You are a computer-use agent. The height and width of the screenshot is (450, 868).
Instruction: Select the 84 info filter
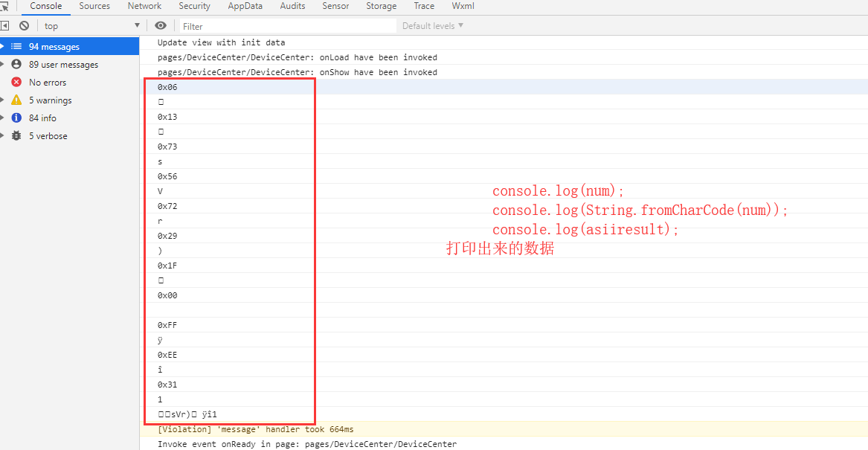(69, 118)
